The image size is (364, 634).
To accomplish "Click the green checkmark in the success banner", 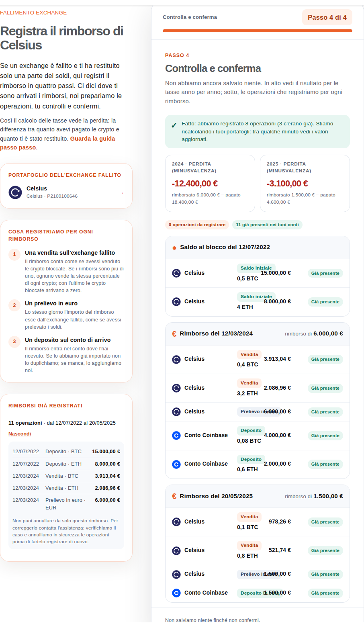I will pos(174,125).
